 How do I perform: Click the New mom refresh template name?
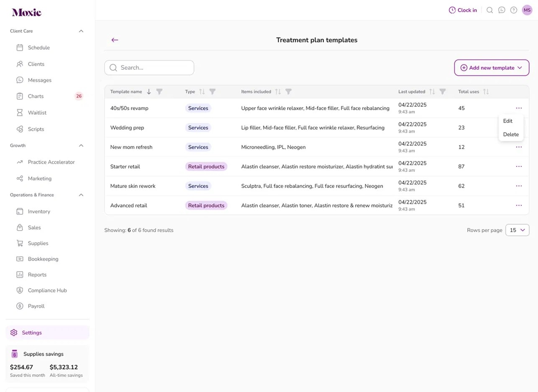click(131, 147)
